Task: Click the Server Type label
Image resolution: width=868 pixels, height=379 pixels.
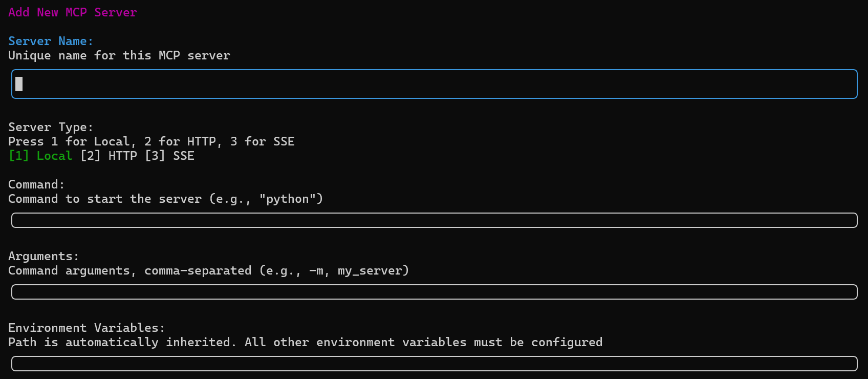Action: [51, 127]
